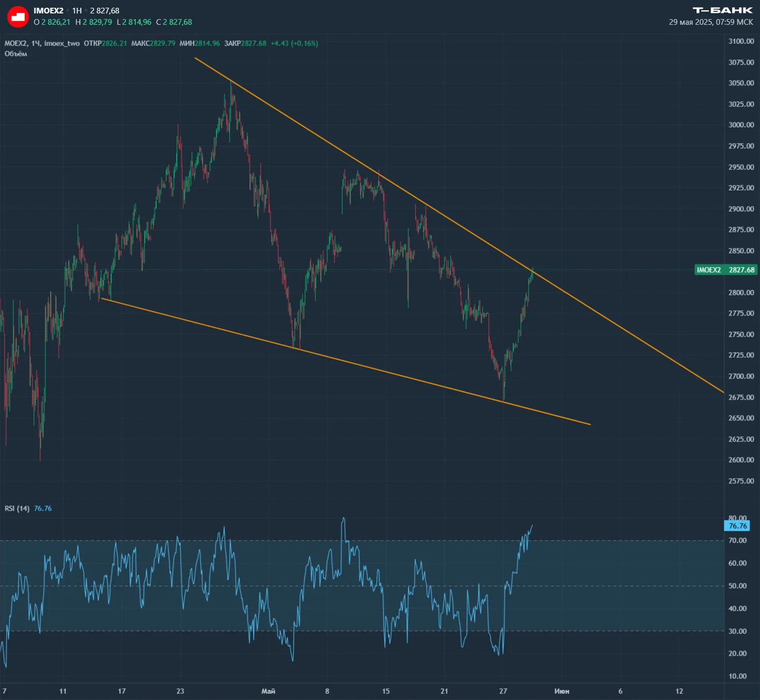Screen dimensions: 760x700
Task: Click the +4.43 (+0.16%) change value
Action: click(294, 43)
